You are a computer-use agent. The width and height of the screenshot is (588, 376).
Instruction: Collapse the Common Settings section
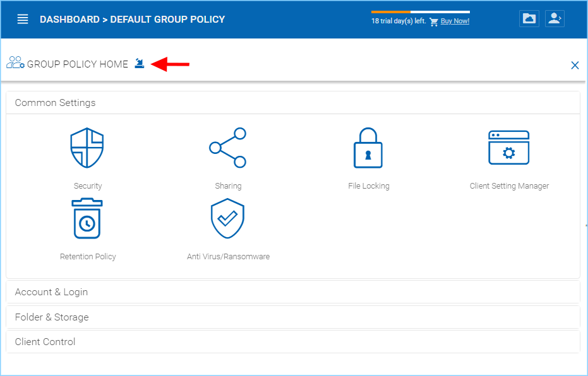click(x=293, y=103)
